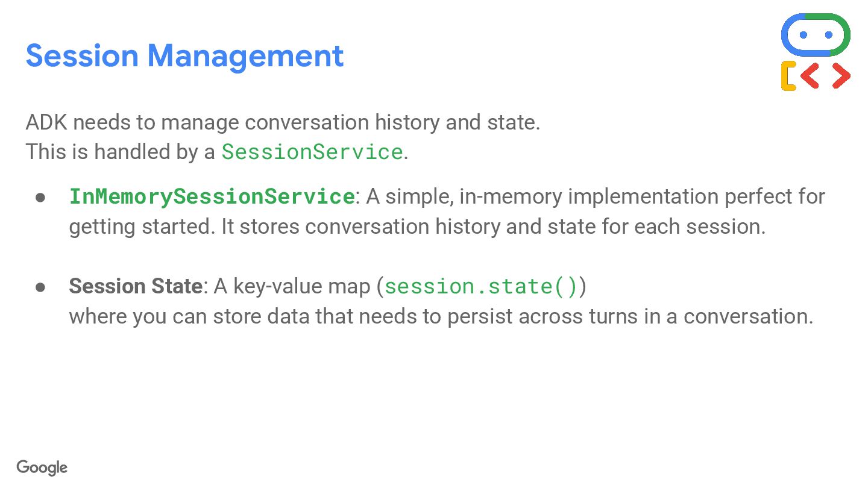Click the words 'in-memory implementation perfect for'
The width and height of the screenshot is (868, 488).
(641, 196)
